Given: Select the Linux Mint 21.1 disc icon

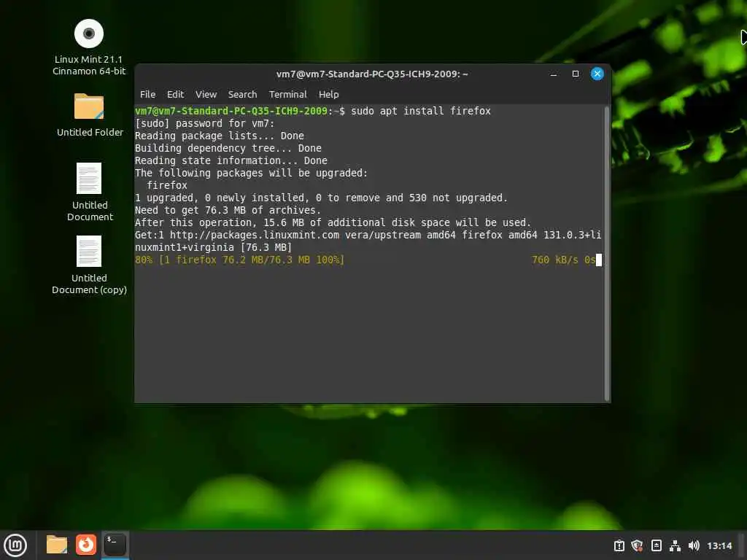Looking at the screenshot, I should click(x=89, y=47).
